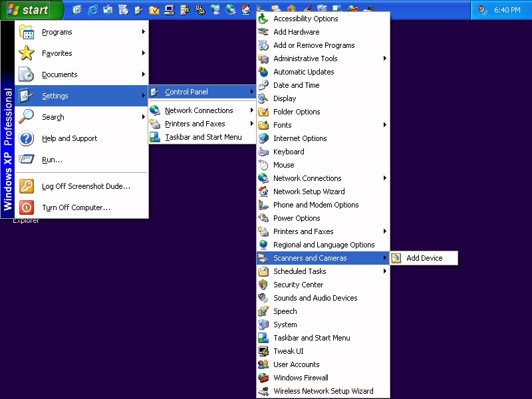
Task: Click the Help and Support question-mark icon
Action: pyautogui.click(x=27, y=138)
